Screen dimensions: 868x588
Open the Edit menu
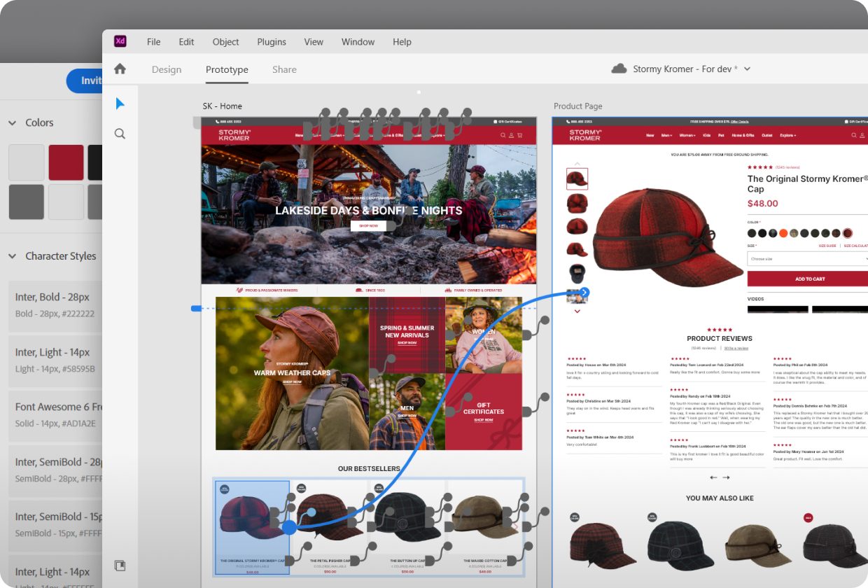186,42
